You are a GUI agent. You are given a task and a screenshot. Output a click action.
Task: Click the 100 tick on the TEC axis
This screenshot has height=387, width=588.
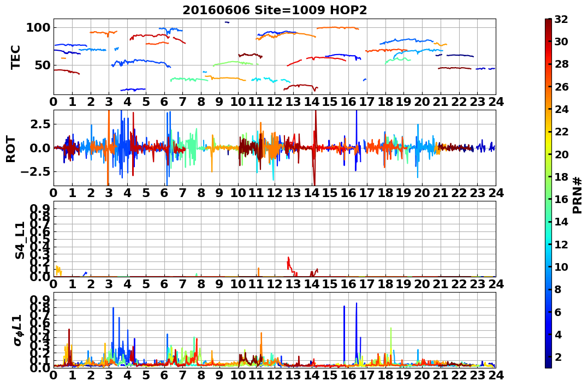point(38,27)
